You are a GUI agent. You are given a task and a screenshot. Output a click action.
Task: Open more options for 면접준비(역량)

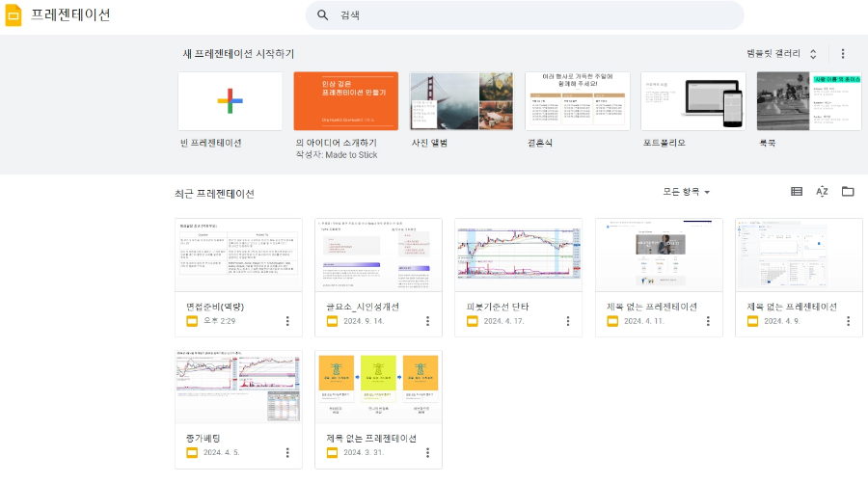coord(287,321)
